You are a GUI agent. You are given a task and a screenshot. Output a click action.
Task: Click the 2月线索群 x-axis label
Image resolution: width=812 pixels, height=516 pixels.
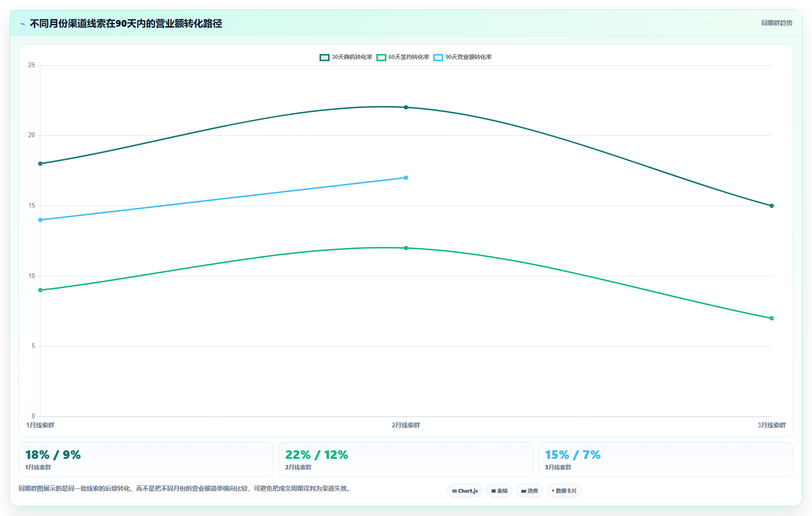pos(406,425)
